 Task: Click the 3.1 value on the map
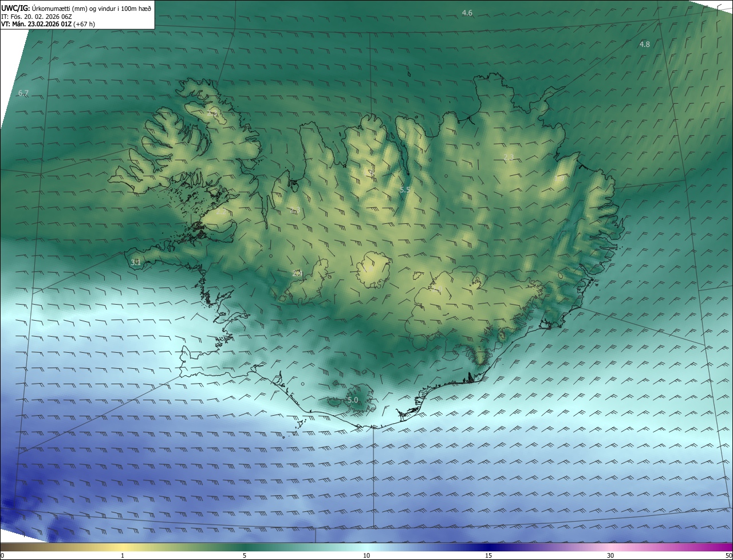point(136,262)
